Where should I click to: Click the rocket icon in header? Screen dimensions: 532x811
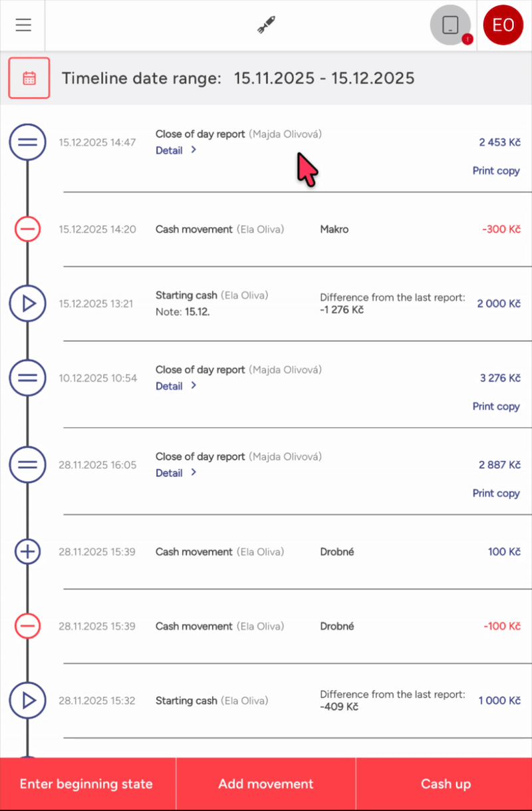[x=267, y=25]
